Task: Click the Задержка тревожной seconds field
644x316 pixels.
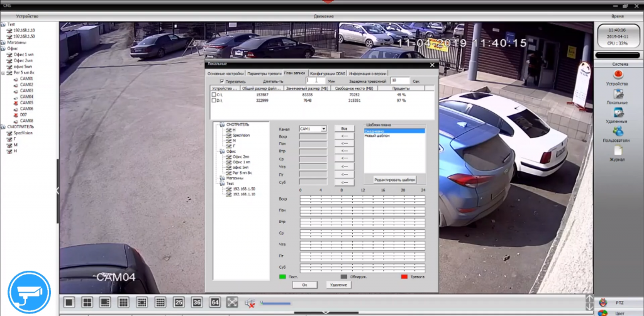Action: pos(400,81)
